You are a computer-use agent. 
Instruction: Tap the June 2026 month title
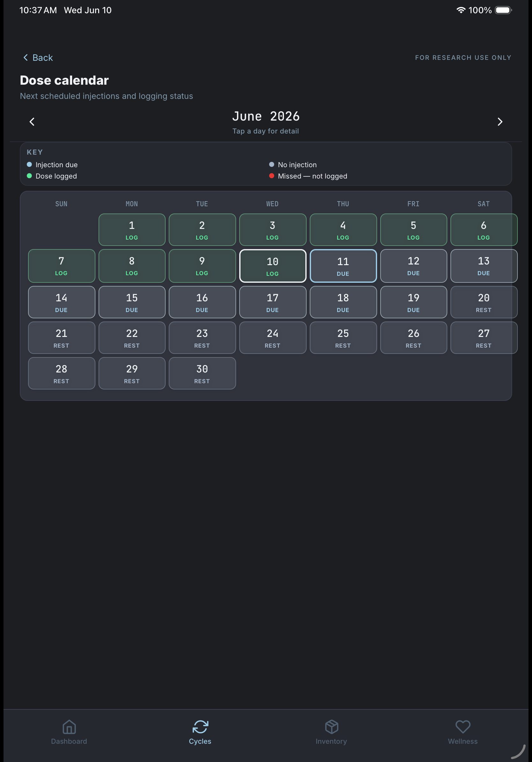pyautogui.click(x=266, y=116)
